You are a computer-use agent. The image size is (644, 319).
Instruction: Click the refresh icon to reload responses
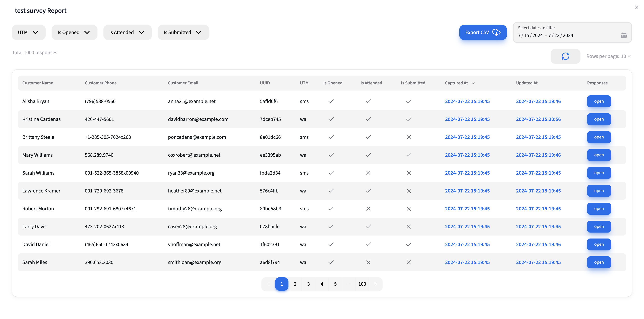tap(565, 56)
